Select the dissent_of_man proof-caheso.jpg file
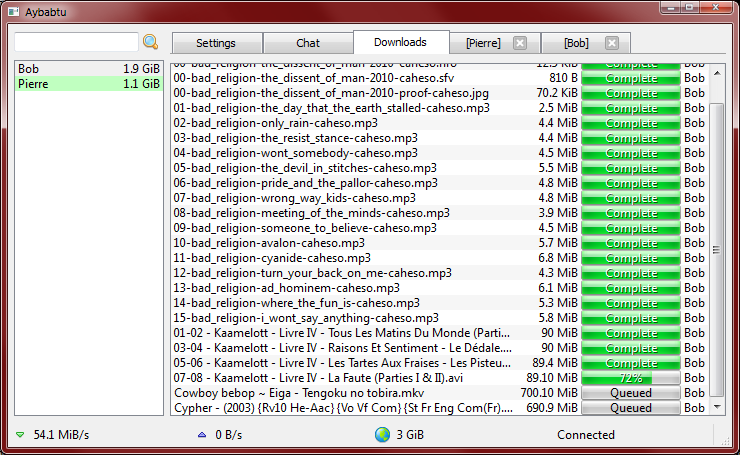This screenshot has height=455, width=740. pos(439,93)
